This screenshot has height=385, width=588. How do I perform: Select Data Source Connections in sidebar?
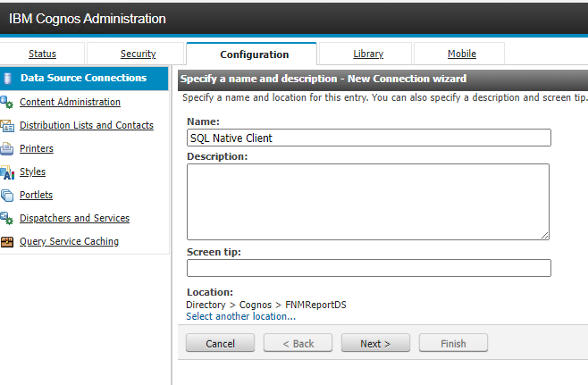[x=83, y=78]
